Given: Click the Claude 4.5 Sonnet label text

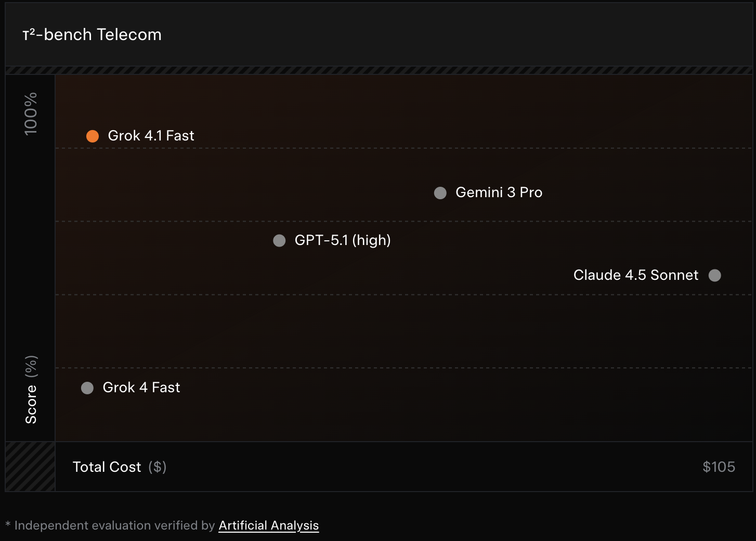Looking at the screenshot, I should [635, 275].
